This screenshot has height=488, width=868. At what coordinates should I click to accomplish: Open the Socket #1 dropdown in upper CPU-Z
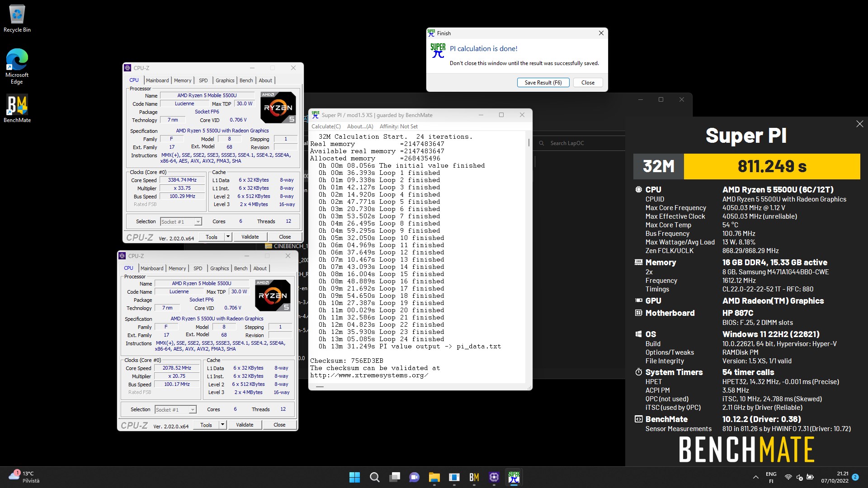pyautogui.click(x=181, y=222)
